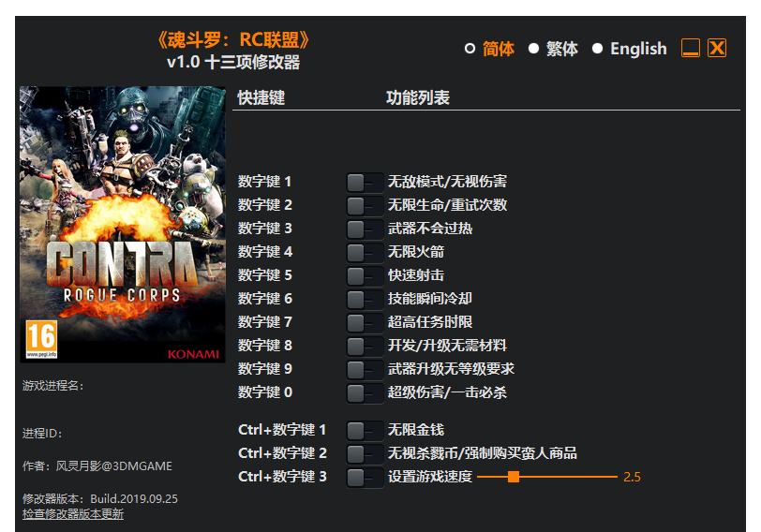
Task: Click 进程ID label
Action: tap(42, 434)
